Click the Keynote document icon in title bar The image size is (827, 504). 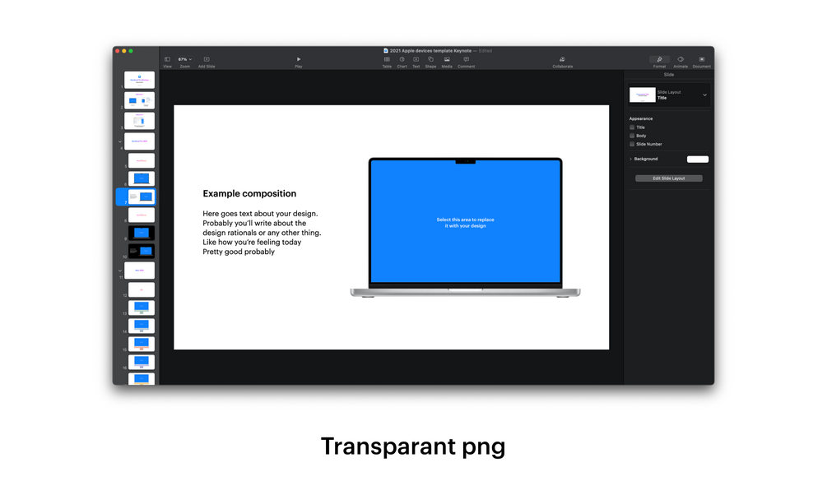click(x=386, y=51)
